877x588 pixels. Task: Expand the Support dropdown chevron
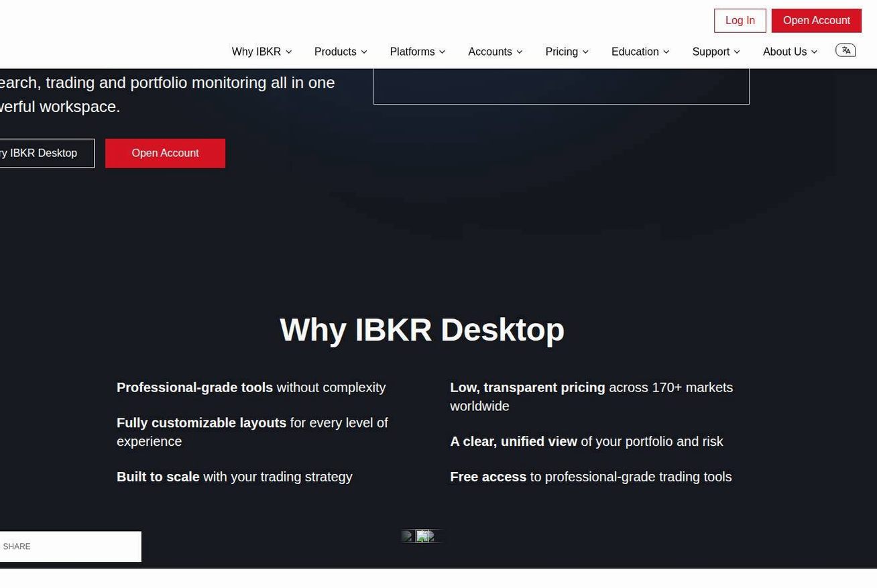(737, 52)
